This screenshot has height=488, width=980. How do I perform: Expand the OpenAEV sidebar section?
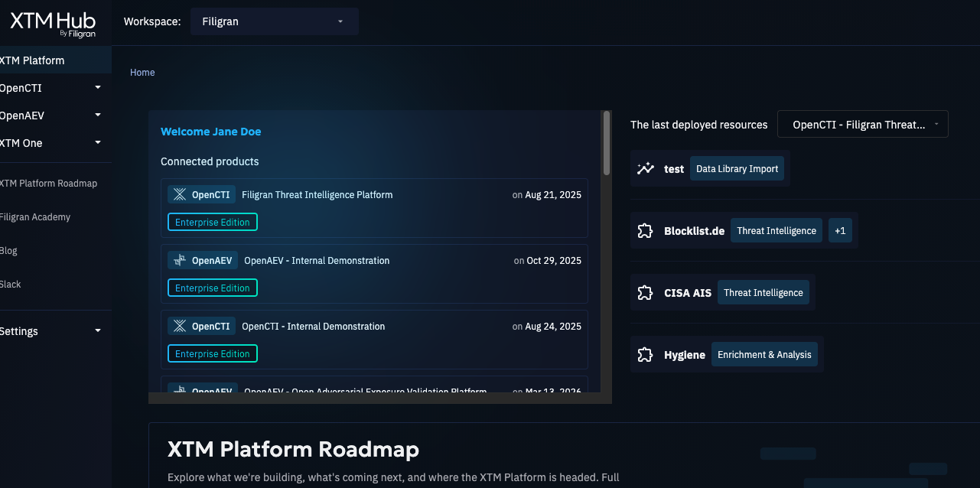[98, 115]
